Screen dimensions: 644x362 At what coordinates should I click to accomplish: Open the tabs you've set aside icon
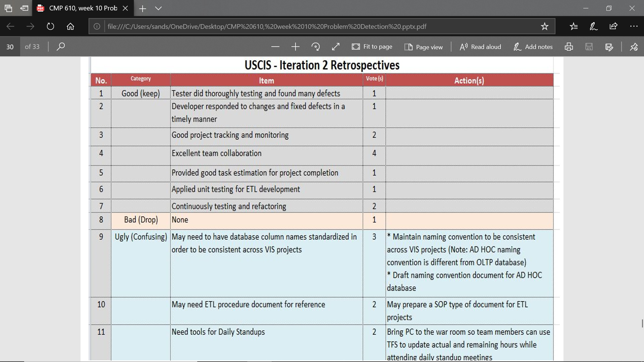8,8
